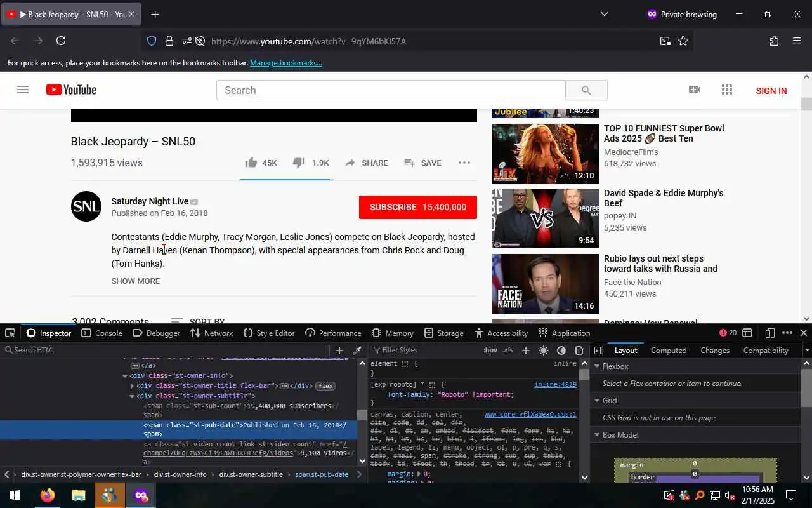Collapse the Flexbox section
This screenshot has width=812, height=508.
click(596, 366)
